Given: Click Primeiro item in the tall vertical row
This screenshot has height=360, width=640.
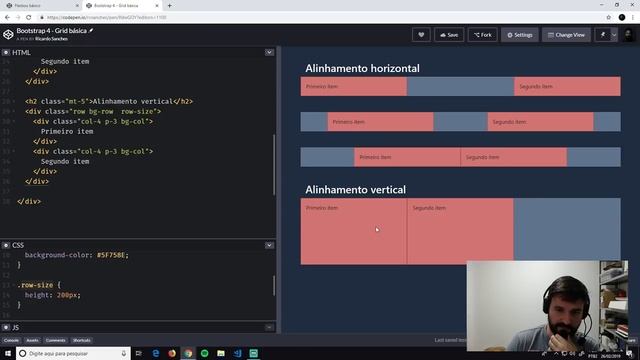Looking at the screenshot, I should tap(322, 208).
